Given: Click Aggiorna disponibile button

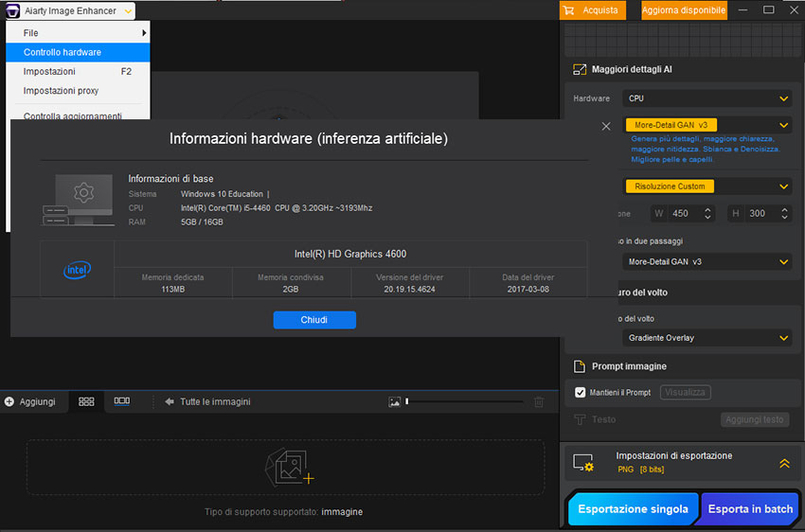Looking at the screenshot, I should click(684, 10).
